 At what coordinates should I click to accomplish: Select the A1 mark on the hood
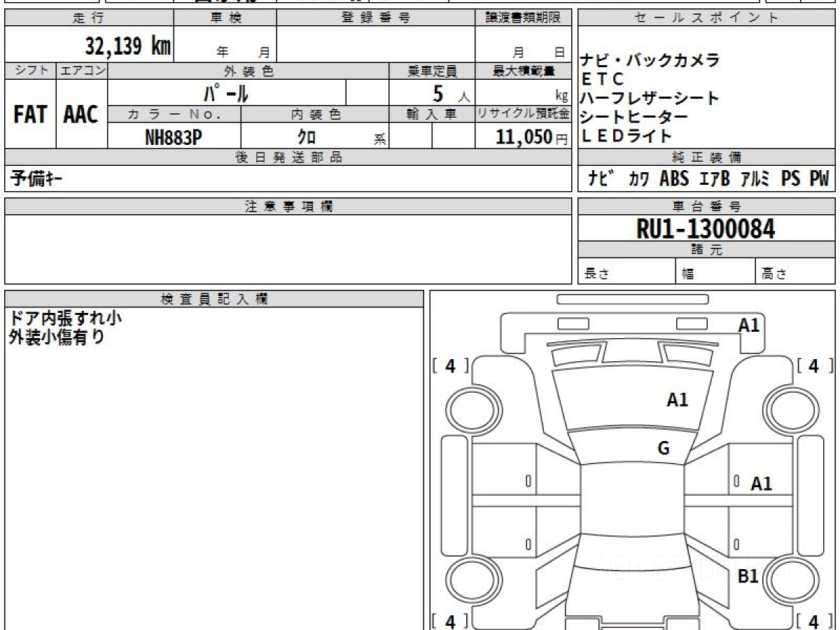[x=677, y=400]
